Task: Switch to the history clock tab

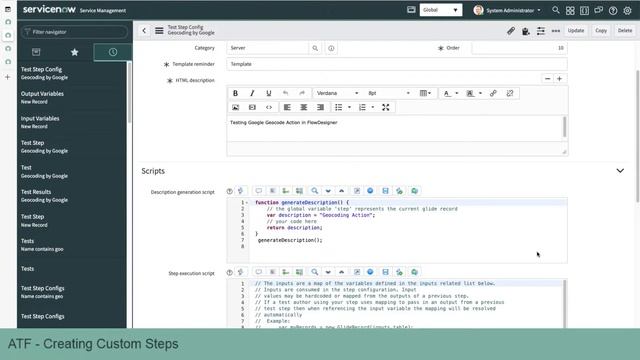Action: pyautogui.click(x=113, y=52)
